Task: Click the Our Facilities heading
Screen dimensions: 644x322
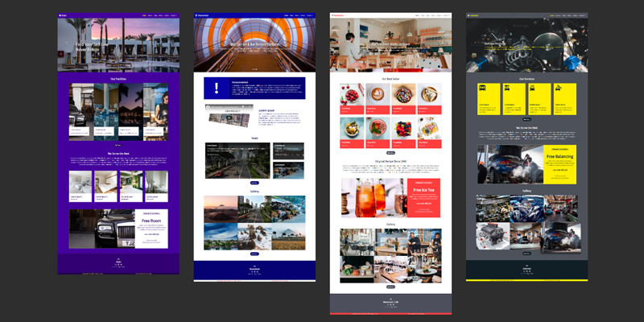Action: pyautogui.click(x=118, y=79)
